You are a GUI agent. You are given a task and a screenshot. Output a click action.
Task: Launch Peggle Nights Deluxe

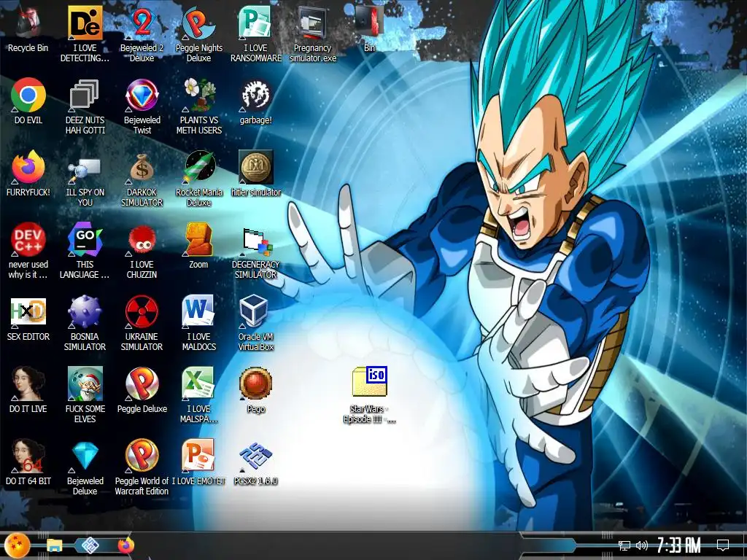(198, 23)
